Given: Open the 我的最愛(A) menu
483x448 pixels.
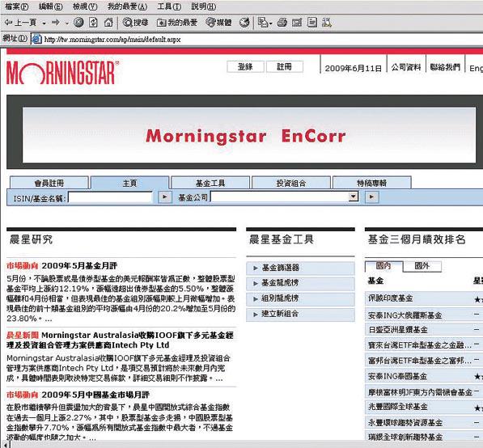Looking at the screenshot, I should tap(127, 6).
